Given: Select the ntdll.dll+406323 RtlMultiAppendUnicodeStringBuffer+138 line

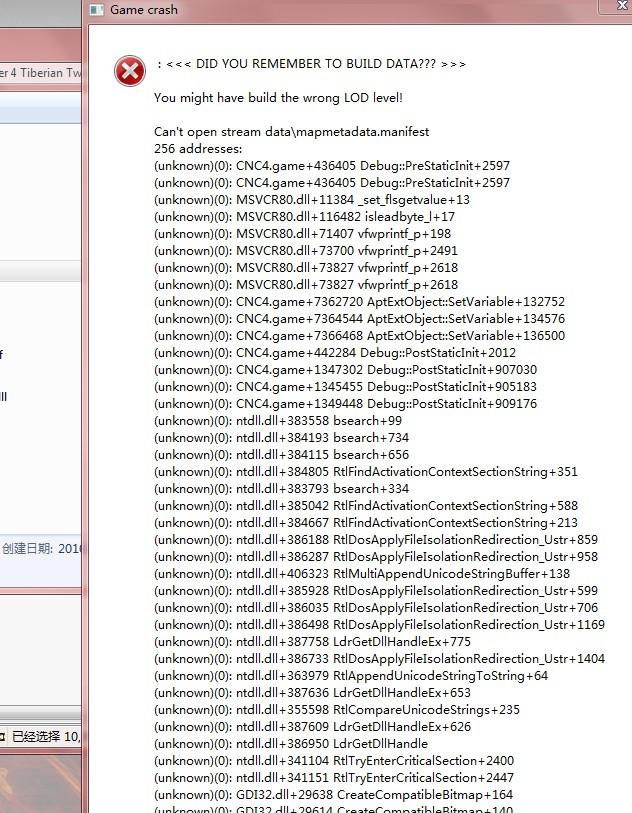Looking at the screenshot, I should point(362,574).
